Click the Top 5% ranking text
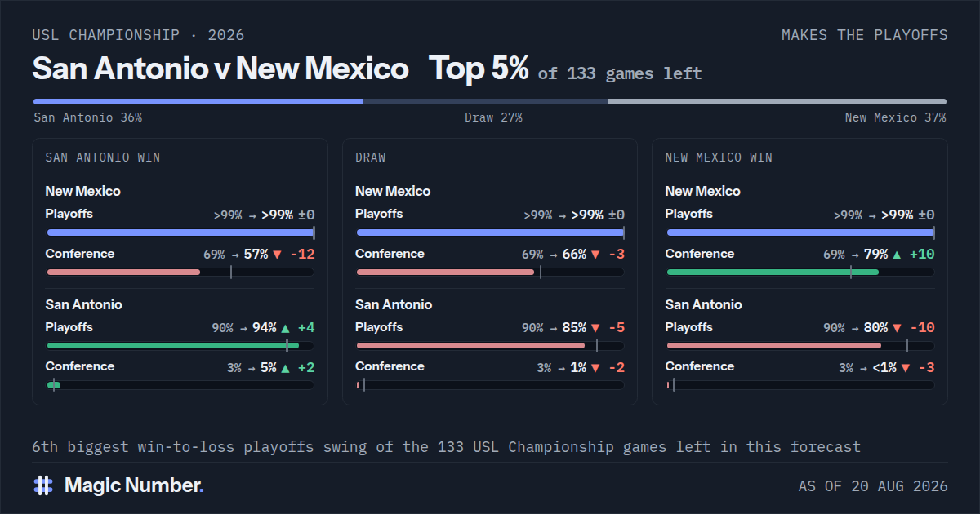This screenshot has width=980, height=514. tap(479, 69)
